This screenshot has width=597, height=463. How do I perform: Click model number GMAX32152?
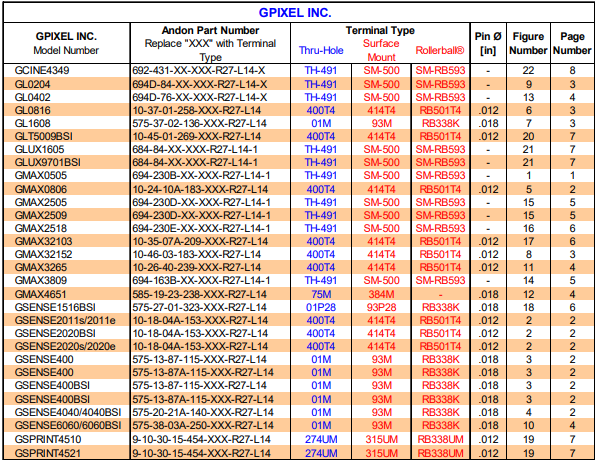tap(43, 254)
